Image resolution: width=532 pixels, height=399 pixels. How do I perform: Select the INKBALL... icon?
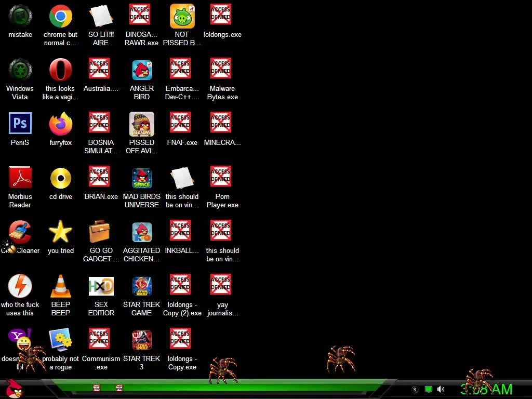(180, 230)
